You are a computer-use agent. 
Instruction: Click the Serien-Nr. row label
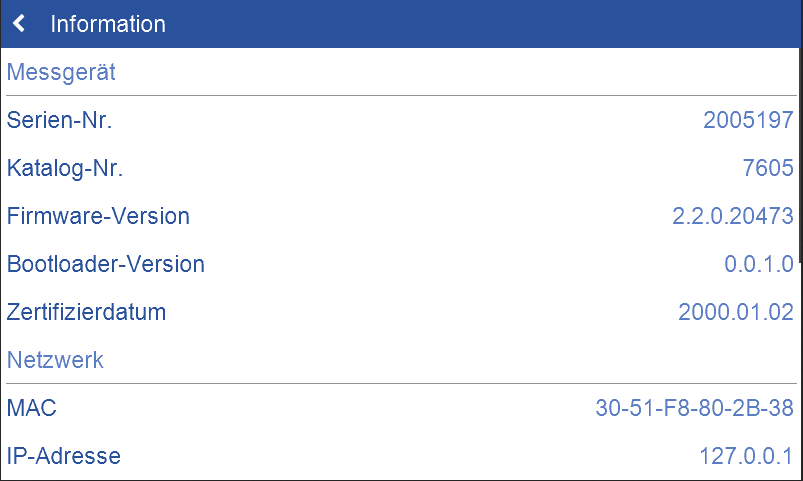tap(59, 120)
